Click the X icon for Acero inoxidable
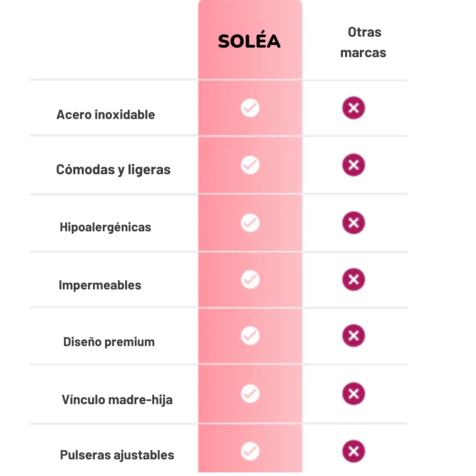This screenshot has height=476, width=476. pyautogui.click(x=354, y=108)
